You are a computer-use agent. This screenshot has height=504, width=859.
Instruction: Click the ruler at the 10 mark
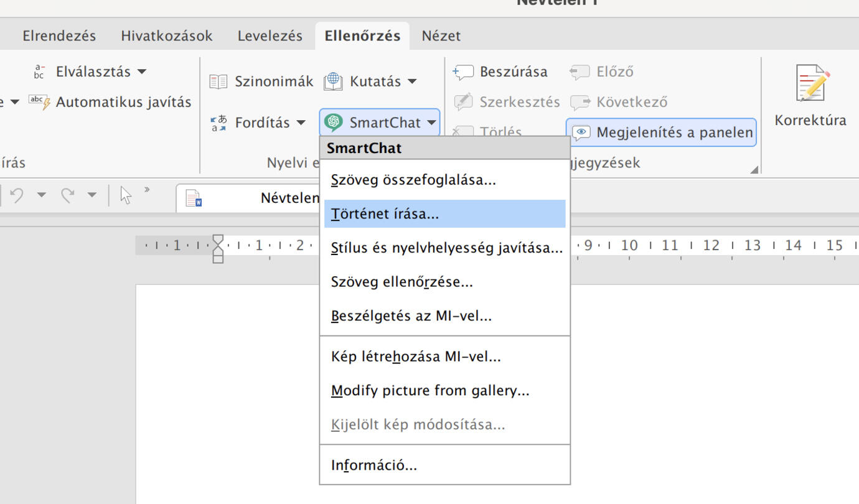pyautogui.click(x=629, y=245)
